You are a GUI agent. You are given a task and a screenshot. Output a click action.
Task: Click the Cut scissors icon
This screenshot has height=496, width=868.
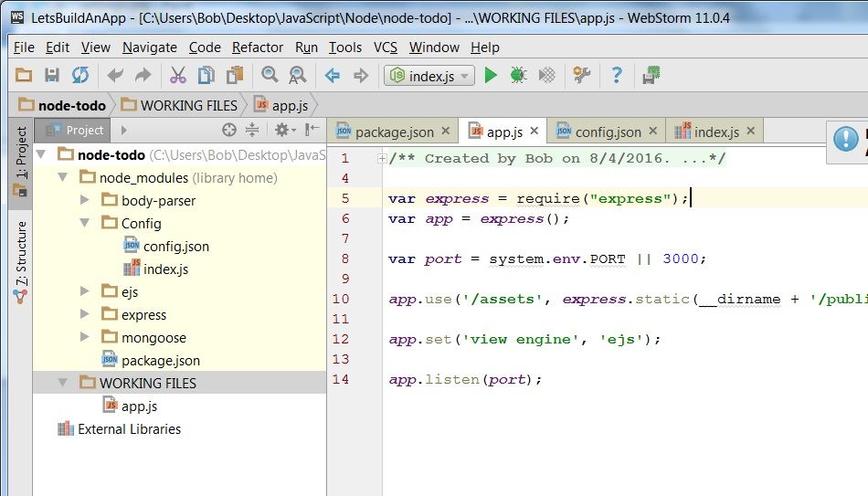pyautogui.click(x=178, y=76)
